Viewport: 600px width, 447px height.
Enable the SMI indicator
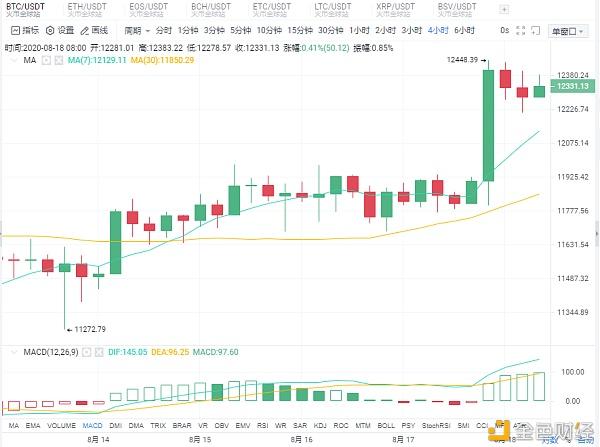pos(463,426)
